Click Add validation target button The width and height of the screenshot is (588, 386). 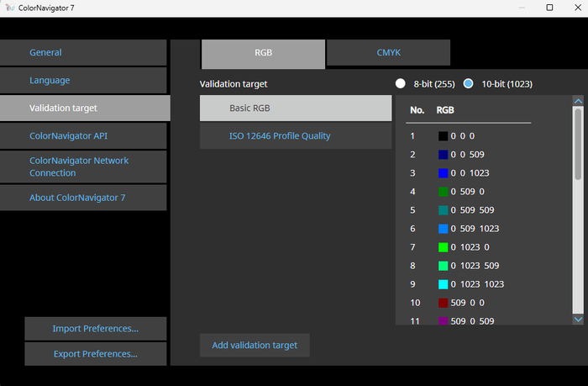(255, 345)
